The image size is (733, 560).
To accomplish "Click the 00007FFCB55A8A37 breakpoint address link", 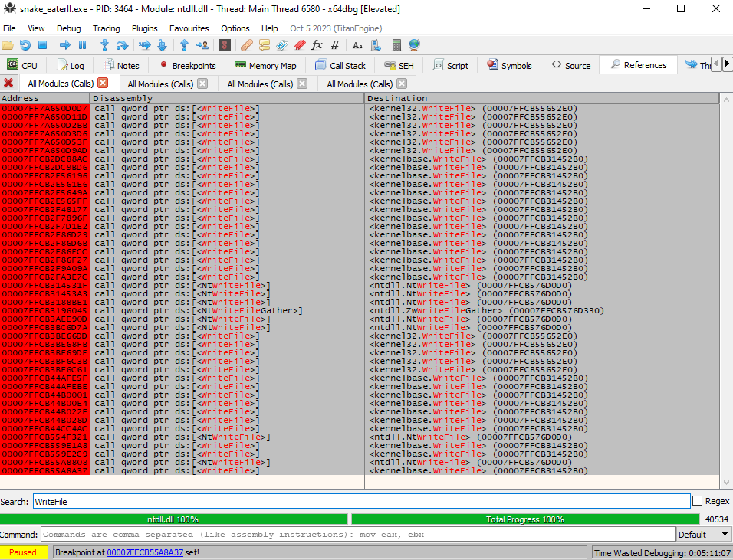I will point(145,552).
